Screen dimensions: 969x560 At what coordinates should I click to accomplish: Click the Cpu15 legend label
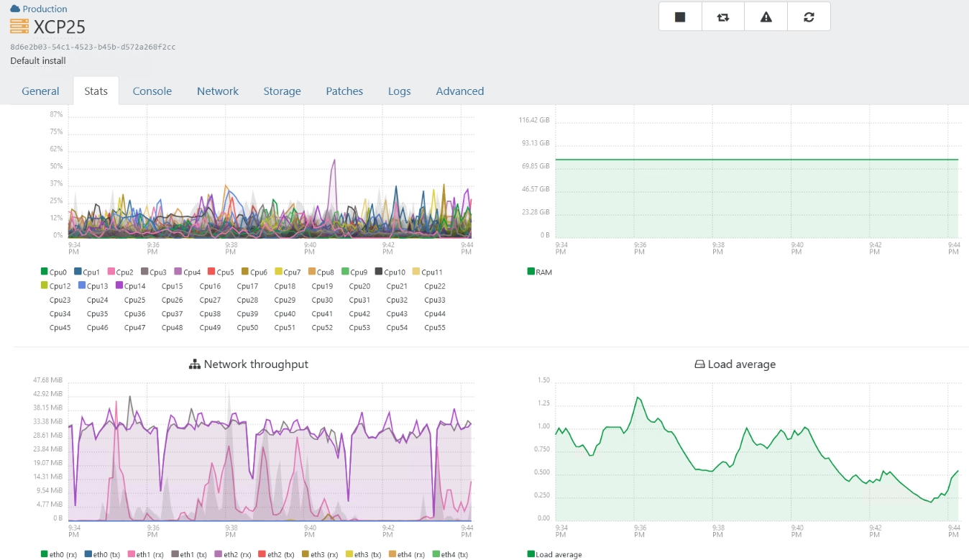[x=173, y=286]
